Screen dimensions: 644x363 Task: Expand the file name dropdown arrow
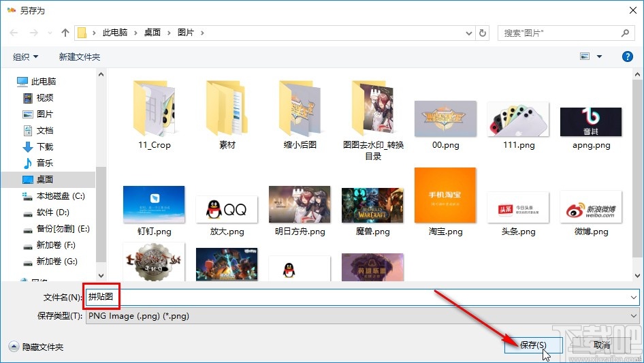click(x=633, y=297)
